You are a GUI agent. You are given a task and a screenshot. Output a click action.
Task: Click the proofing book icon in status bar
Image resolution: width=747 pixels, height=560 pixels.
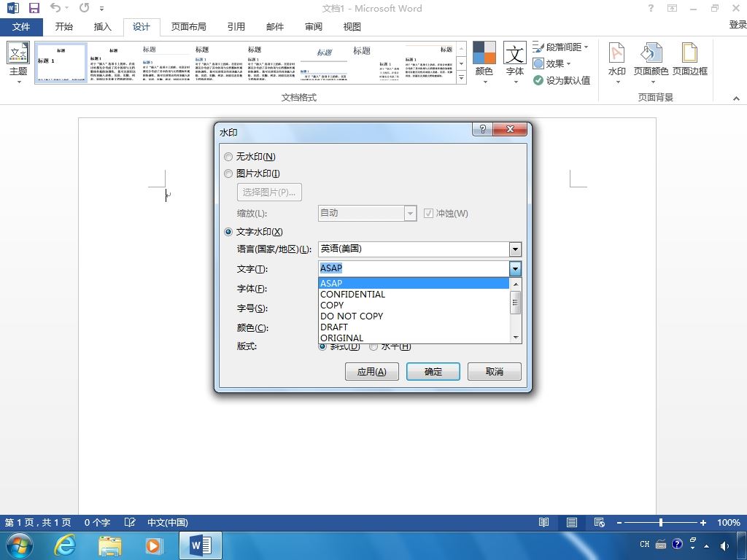point(130,522)
